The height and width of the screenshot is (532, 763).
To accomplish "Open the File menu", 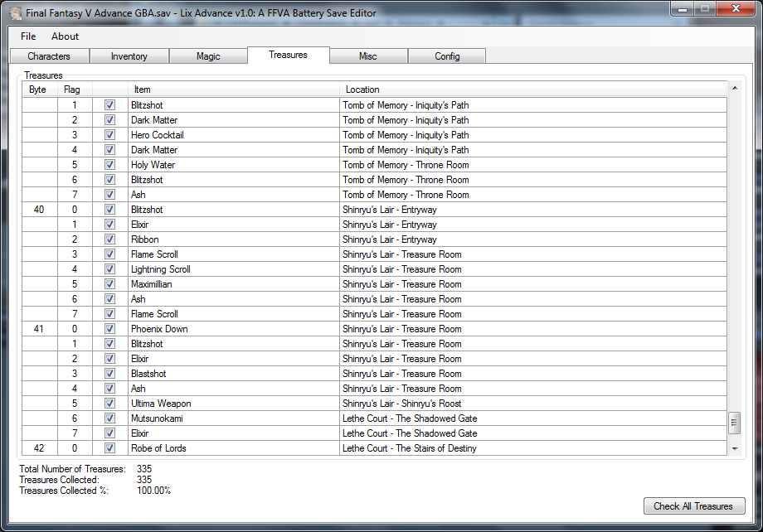I will [28, 36].
